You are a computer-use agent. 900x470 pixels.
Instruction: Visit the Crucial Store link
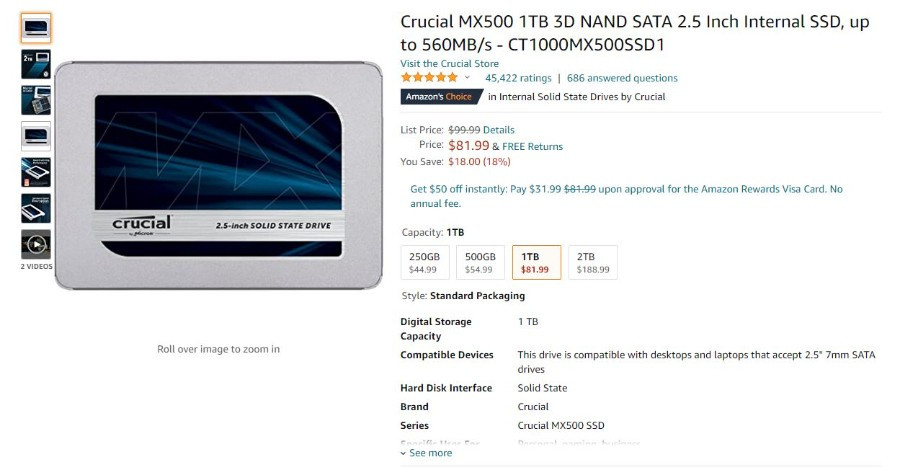click(x=449, y=64)
